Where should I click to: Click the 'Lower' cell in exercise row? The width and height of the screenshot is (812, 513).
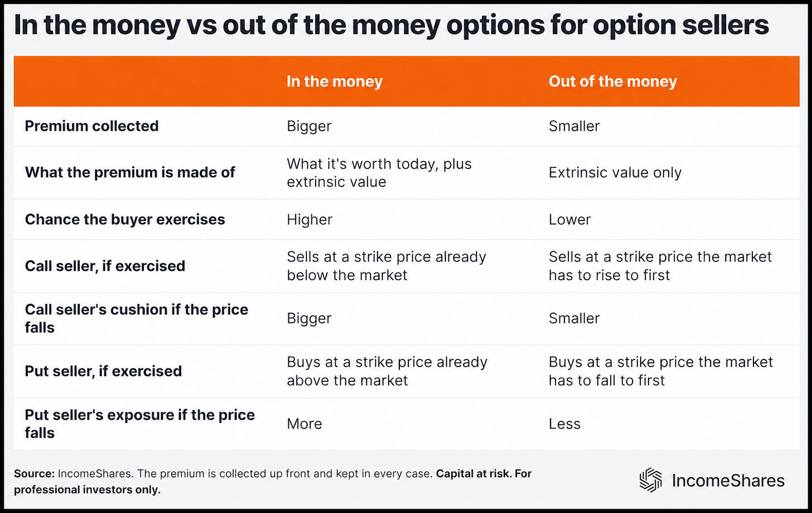(569, 219)
